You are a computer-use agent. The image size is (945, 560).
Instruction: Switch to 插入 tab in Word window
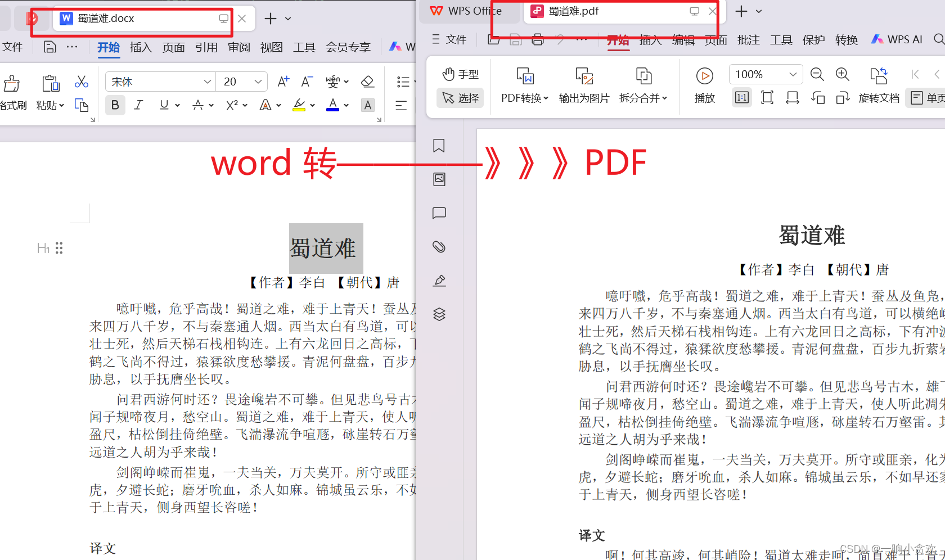(141, 47)
